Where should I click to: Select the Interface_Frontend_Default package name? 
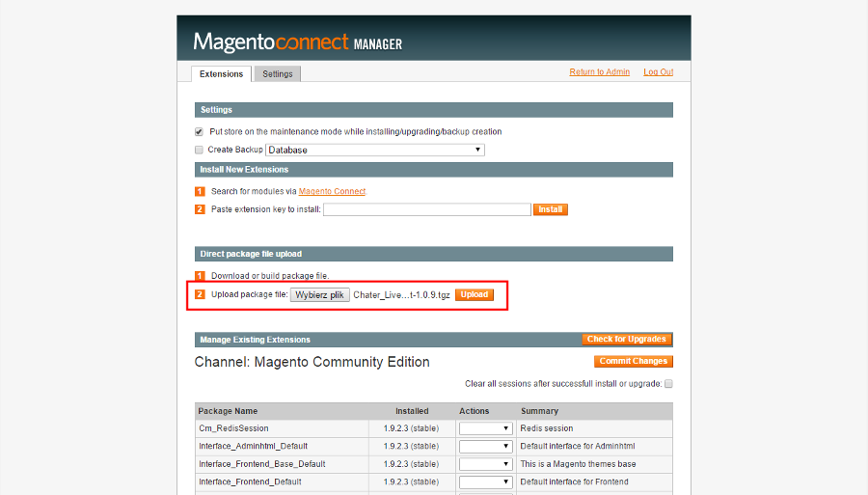[250, 481]
